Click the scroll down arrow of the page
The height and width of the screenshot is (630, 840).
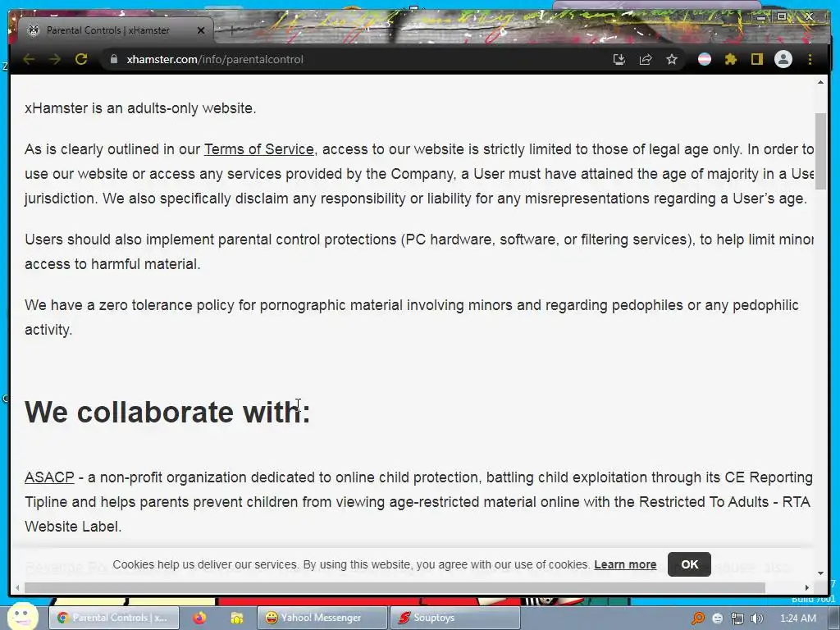[820, 573]
